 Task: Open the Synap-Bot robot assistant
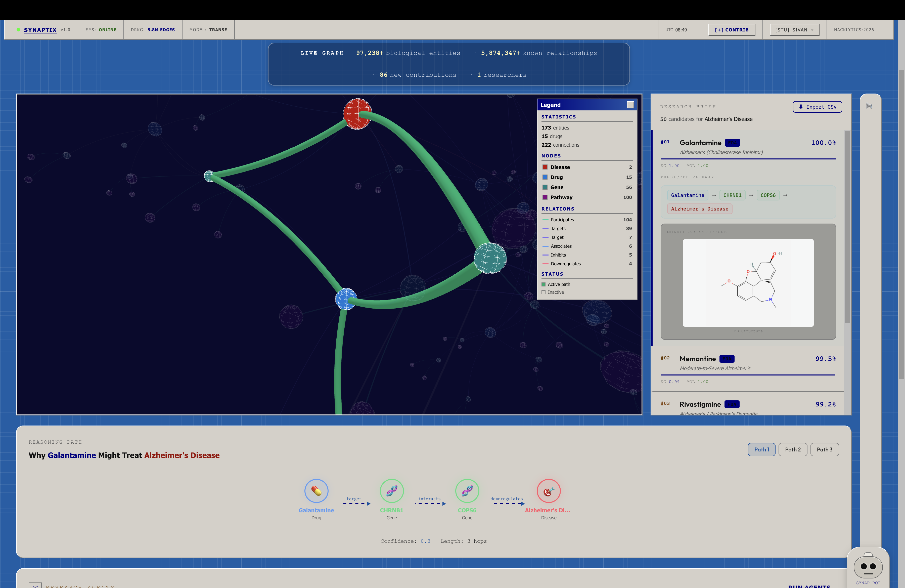tap(868, 567)
